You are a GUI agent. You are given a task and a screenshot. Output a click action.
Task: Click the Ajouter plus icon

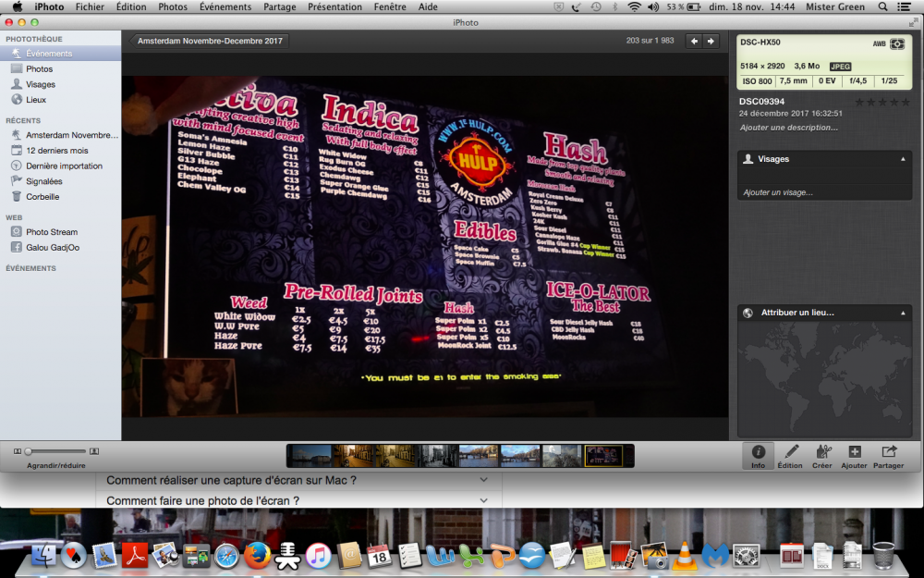[854, 456]
